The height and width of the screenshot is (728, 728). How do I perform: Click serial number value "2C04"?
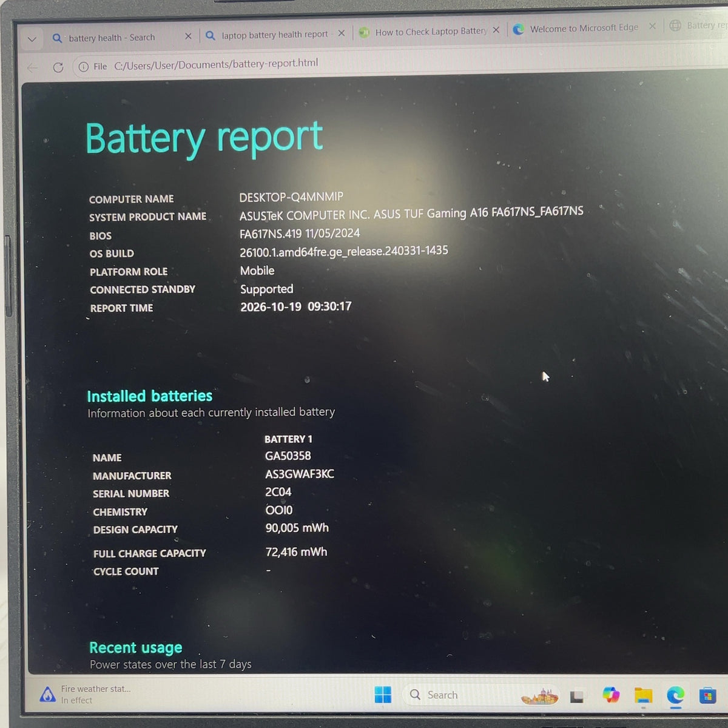(x=278, y=492)
